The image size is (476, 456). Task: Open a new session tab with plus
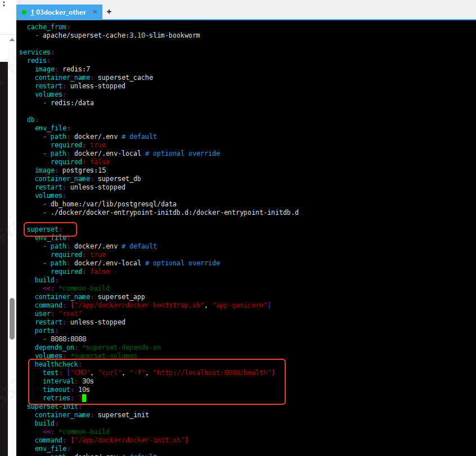tap(109, 12)
